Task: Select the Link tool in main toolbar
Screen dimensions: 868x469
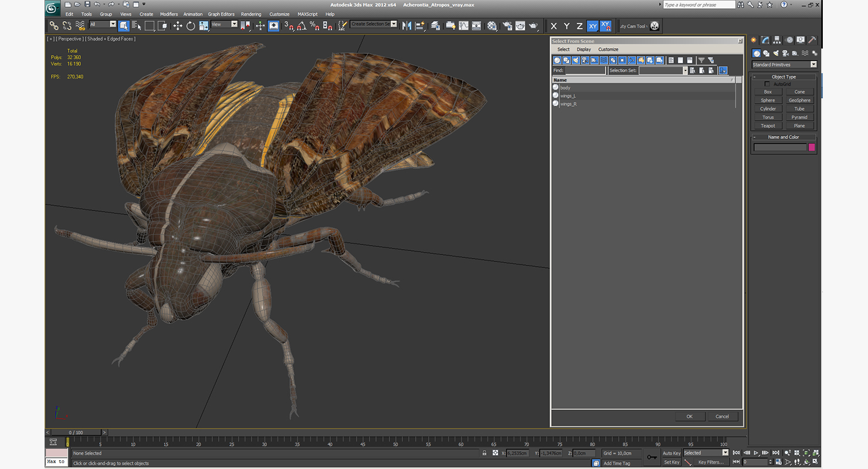Action: [54, 26]
